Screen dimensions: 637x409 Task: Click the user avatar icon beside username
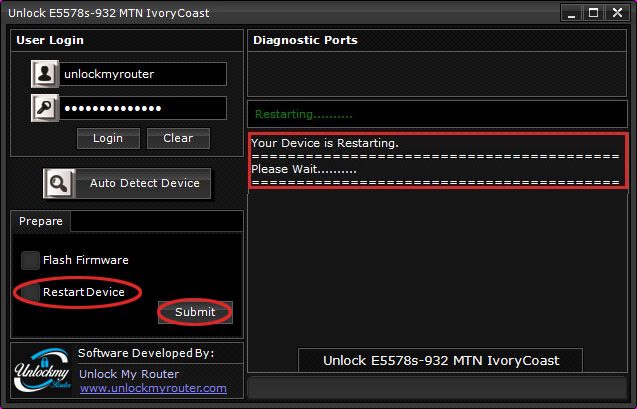click(x=45, y=74)
